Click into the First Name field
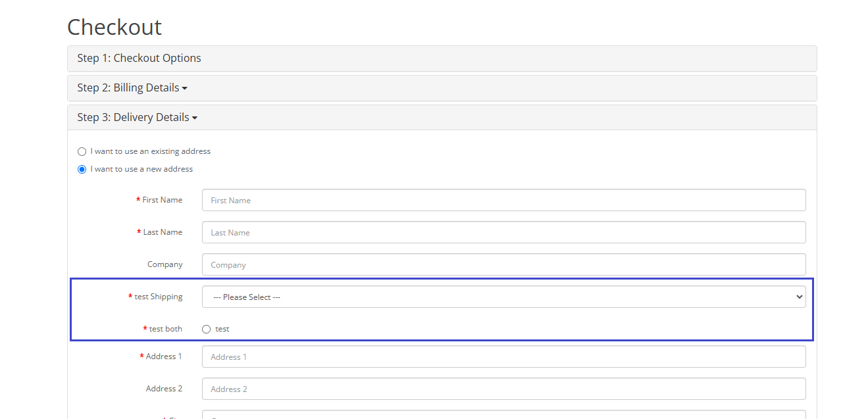 click(x=503, y=201)
